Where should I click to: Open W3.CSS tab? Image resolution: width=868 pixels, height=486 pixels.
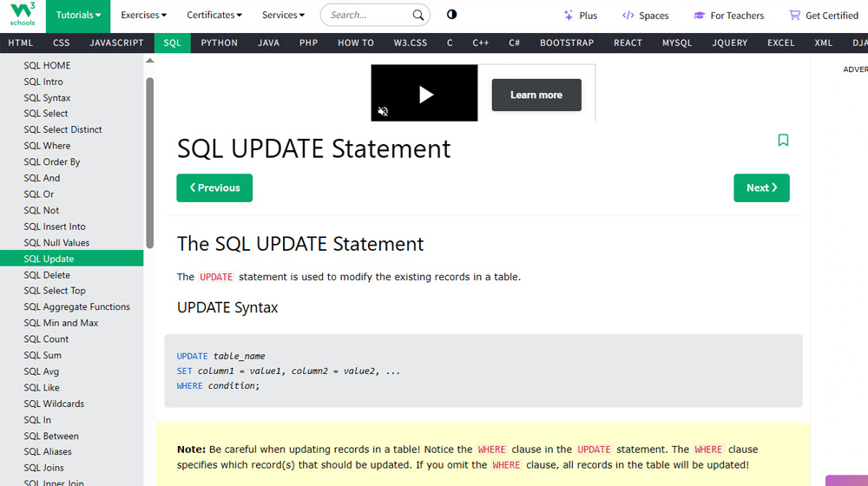click(x=411, y=43)
